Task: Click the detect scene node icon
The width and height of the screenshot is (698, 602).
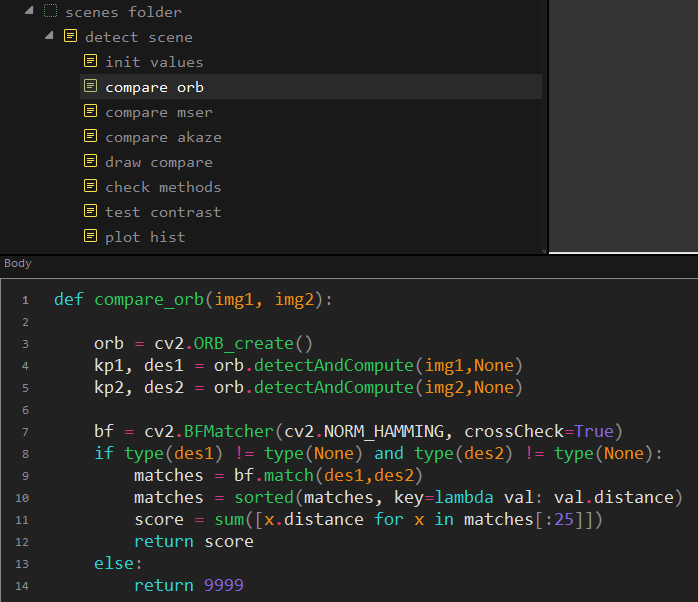Action: pyautogui.click(x=70, y=36)
